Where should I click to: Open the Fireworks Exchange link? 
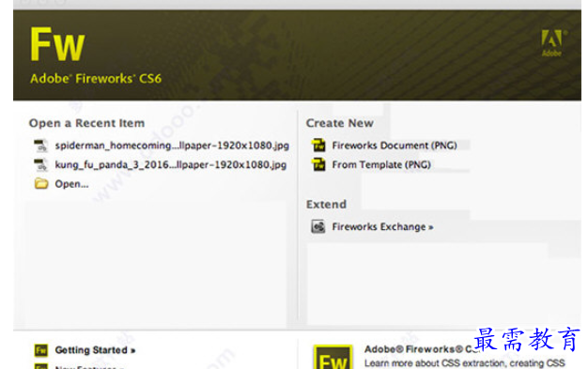pos(382,227)
